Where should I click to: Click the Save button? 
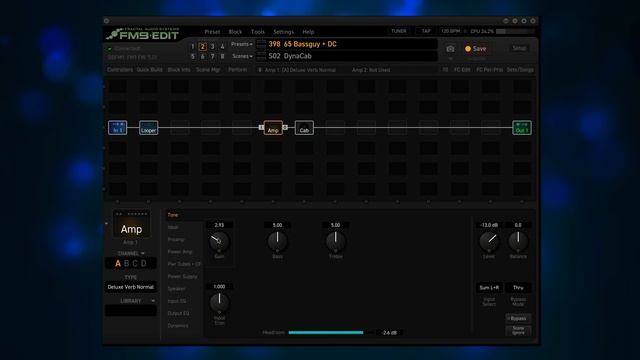tap(476, 49)
